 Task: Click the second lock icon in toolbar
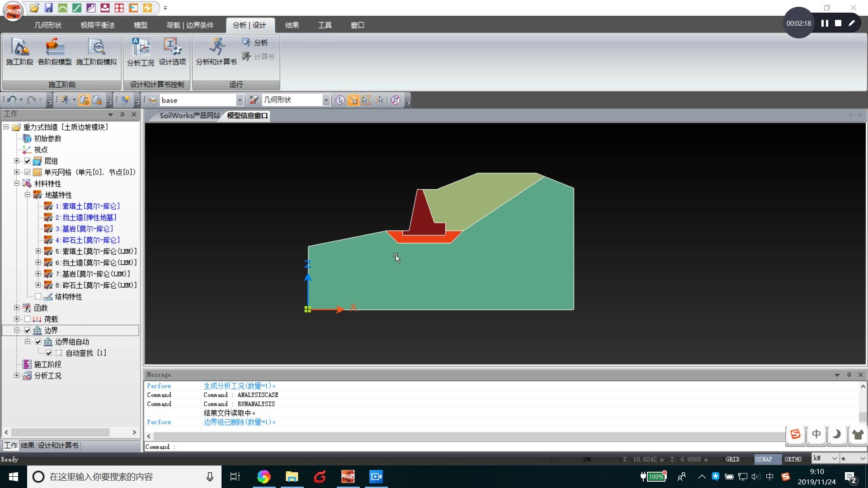click(x=97, y=100)
